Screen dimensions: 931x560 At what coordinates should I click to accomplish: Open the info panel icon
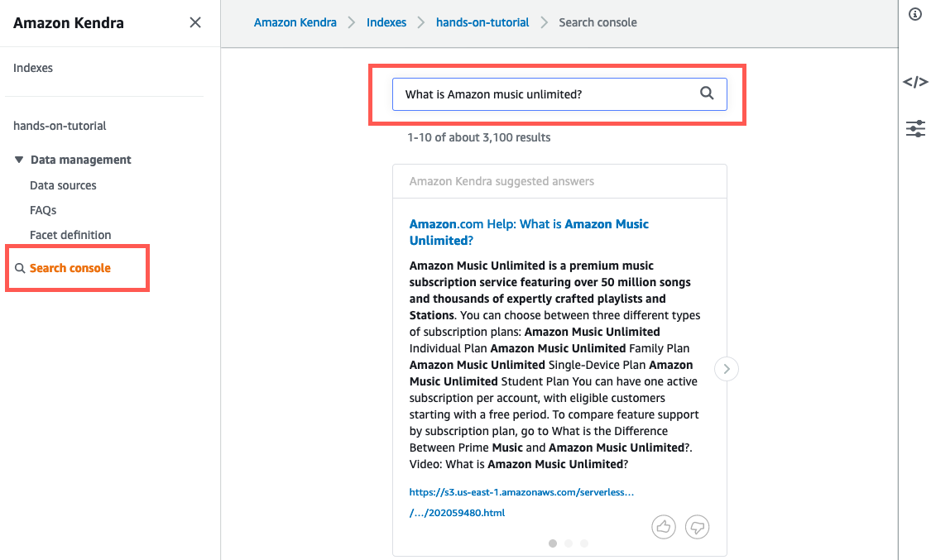(914, 14)
